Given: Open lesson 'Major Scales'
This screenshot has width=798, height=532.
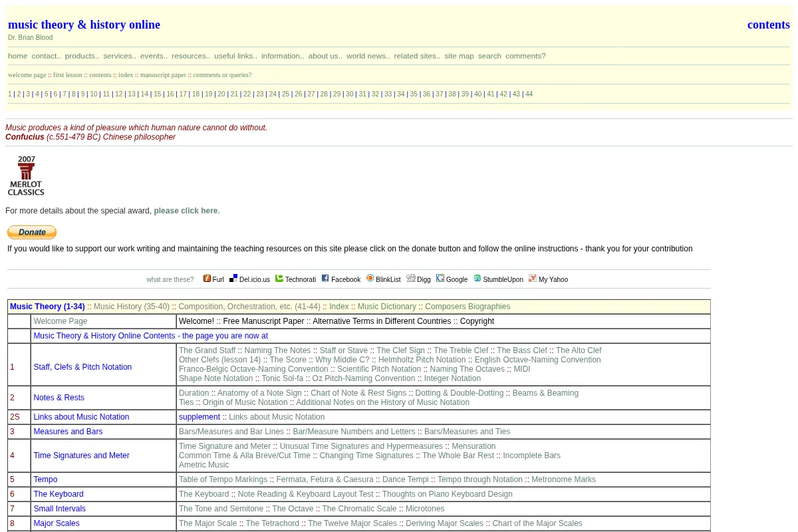Looking at the screenshot, I should click(57, 523).
